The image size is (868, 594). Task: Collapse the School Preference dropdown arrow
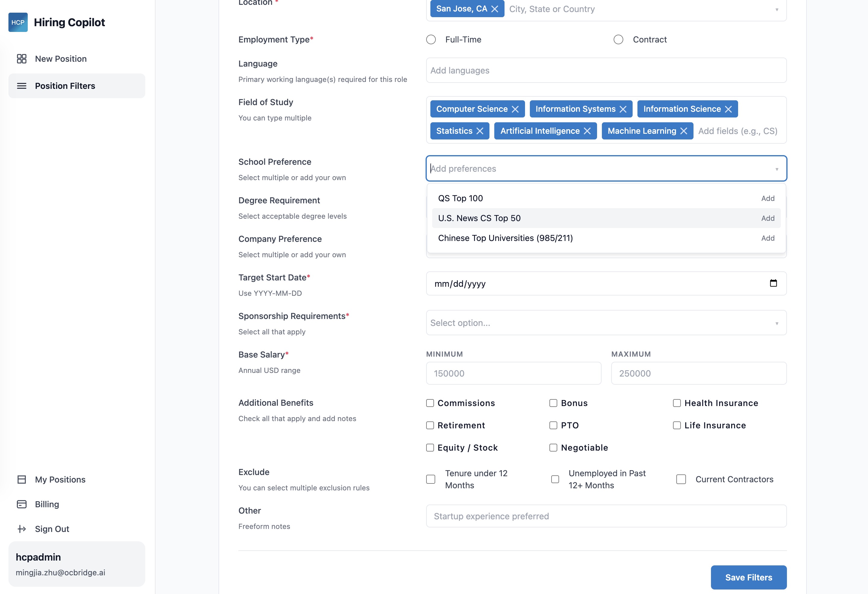point(776,169)
